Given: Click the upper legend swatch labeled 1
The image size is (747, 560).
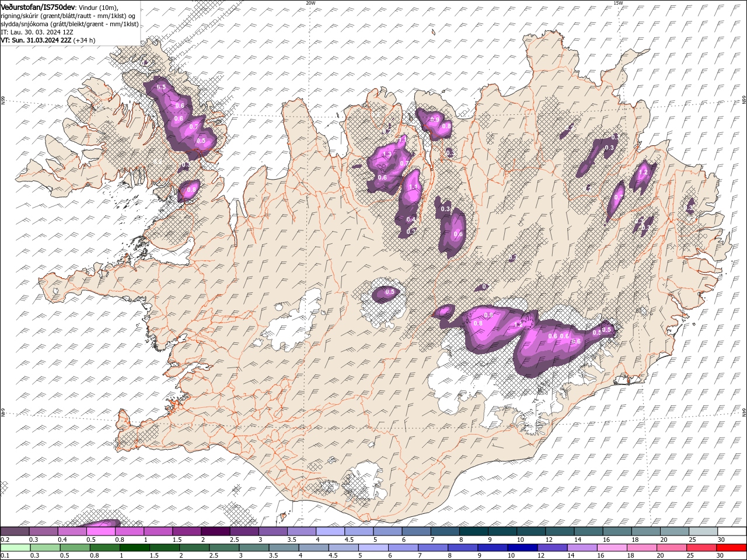Looking at the screenshot, I should click(158, 531).
